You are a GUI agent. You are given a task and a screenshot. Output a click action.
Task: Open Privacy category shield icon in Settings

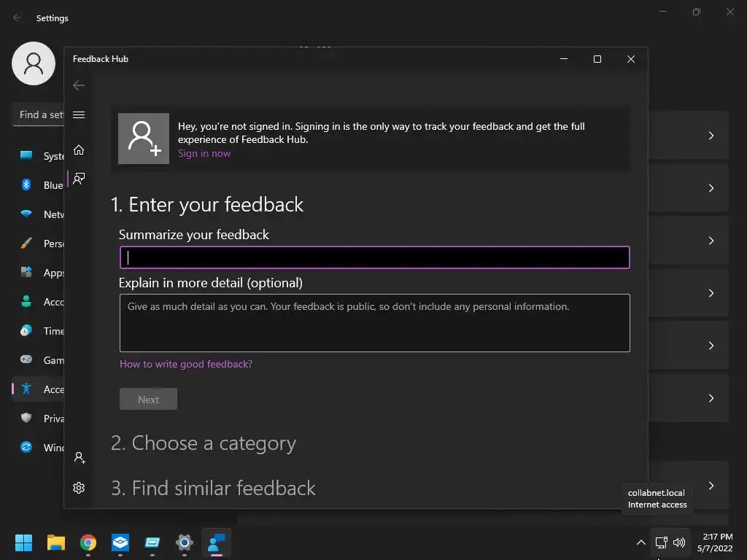point(26,418)
